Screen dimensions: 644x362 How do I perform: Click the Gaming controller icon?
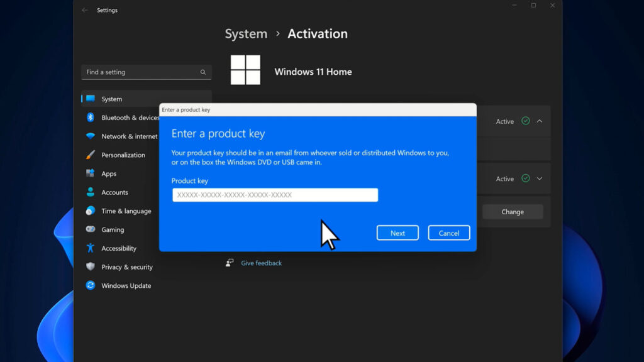pyautogui.click(x=91, y=229)
